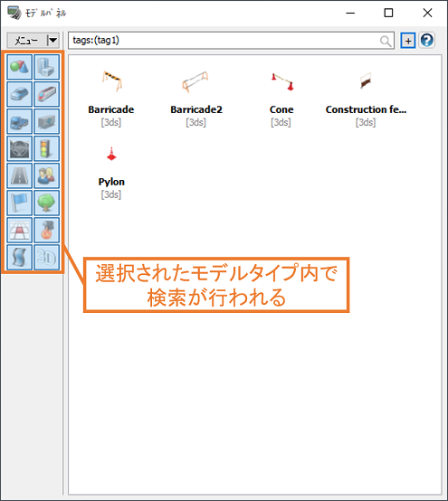The width and height of the screenshot is (448, 501).
Task: Select the fire and smoke effect icon
Action: pos(47,230)
